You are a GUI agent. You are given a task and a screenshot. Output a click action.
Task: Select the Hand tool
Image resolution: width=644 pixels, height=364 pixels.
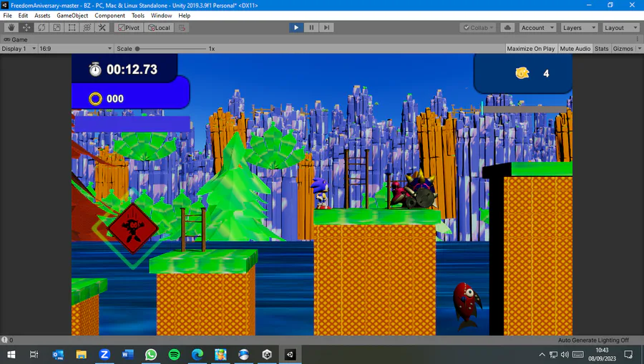(11, 27)
